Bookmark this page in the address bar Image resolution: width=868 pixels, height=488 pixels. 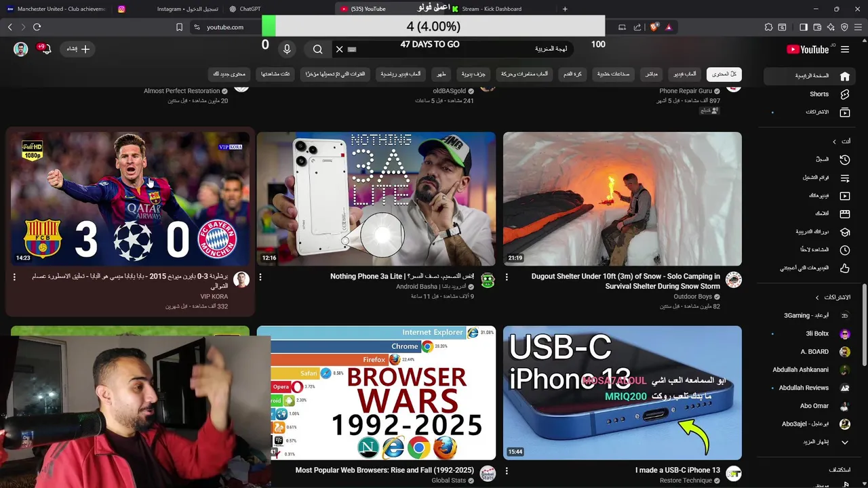click(179, 27)
